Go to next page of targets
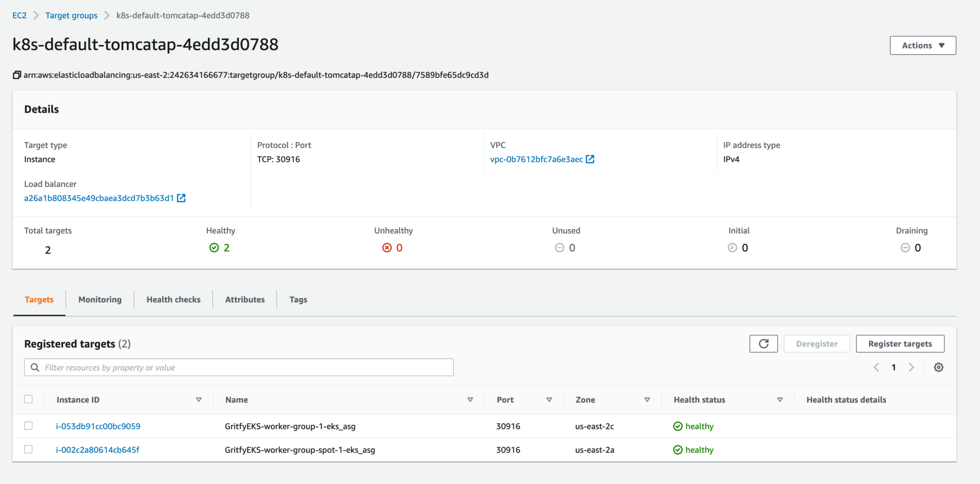Screen dimensions: 980x484 [x=911, y=367]
